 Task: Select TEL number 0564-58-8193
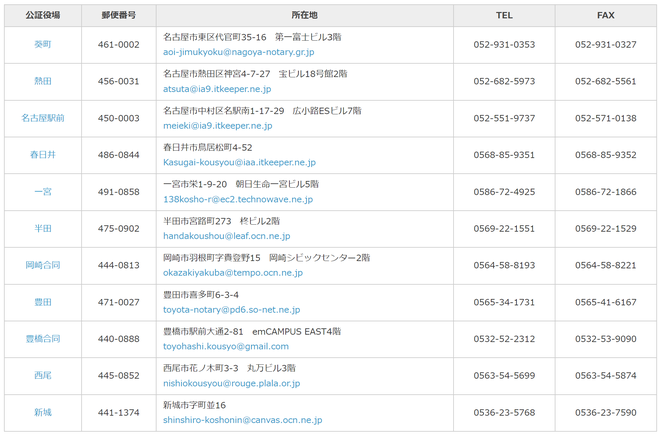[504, 265]
